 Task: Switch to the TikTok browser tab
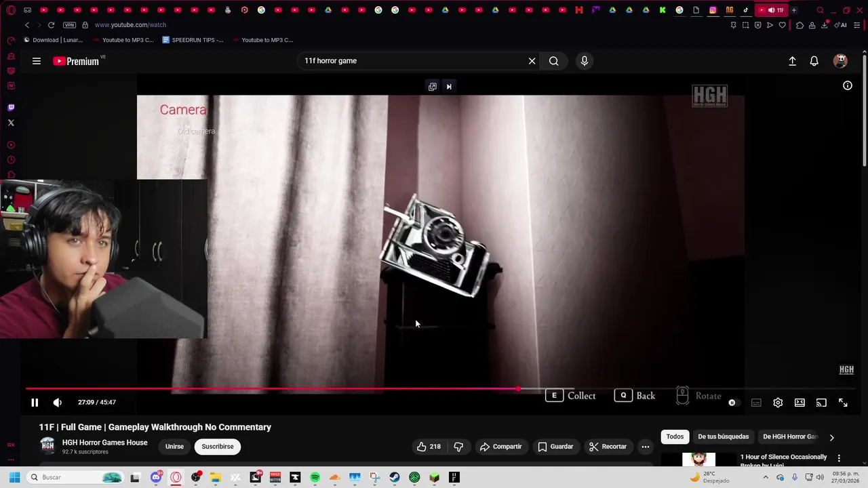click(x=746, y=10)
